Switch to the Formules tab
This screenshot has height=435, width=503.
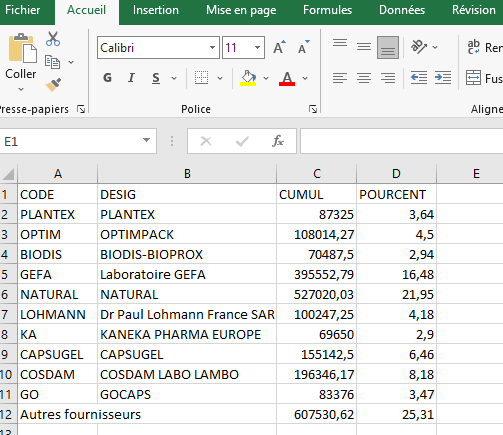click(327, 10)
